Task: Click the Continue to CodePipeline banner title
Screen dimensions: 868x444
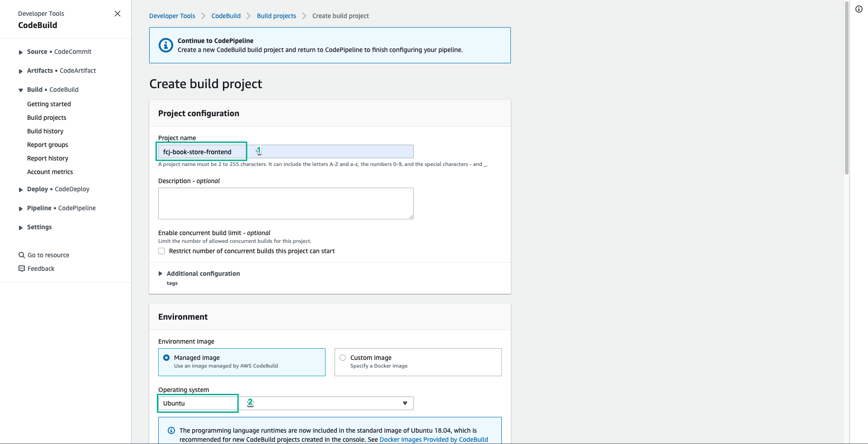Action: point(215,41)
